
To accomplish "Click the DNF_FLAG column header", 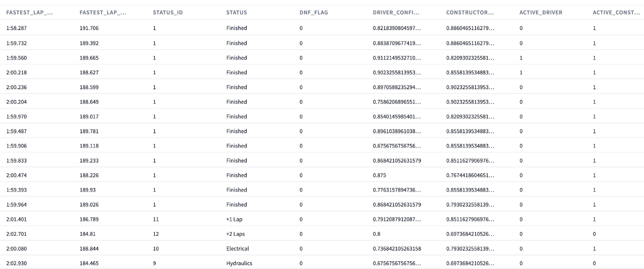I will 314,13.
